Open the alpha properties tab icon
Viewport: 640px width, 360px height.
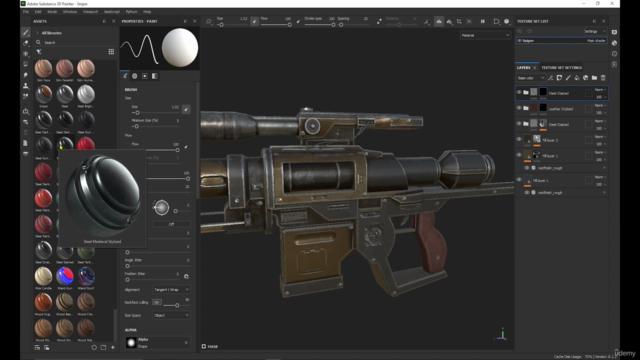(x=135, y=76)
